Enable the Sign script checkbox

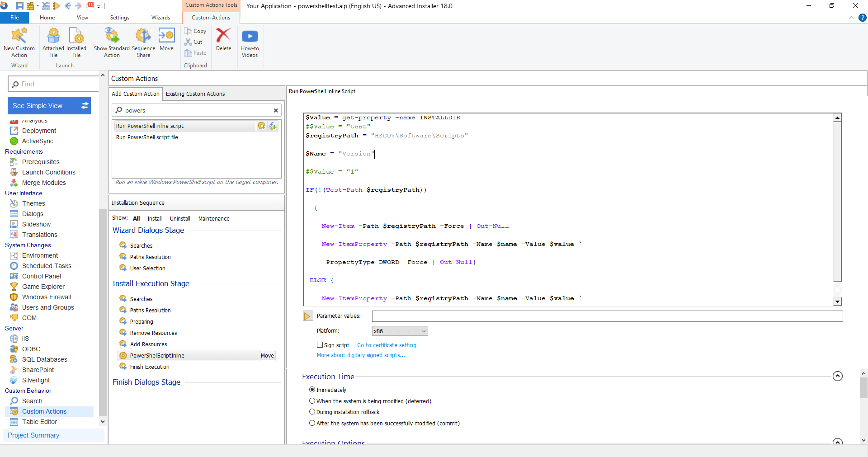click(x=320, y=345)
